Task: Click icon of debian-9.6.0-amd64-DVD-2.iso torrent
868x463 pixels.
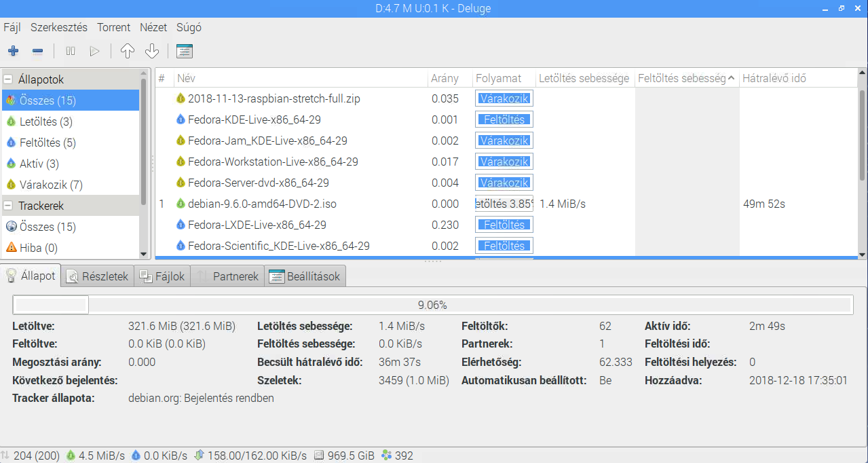Action: pos(181,204)
